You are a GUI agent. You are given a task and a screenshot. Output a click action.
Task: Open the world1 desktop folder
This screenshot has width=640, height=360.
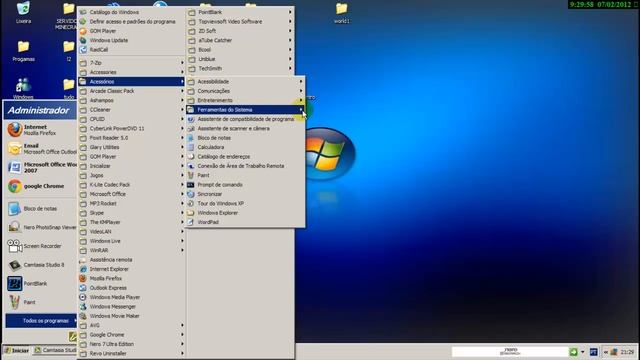[342, 13]
